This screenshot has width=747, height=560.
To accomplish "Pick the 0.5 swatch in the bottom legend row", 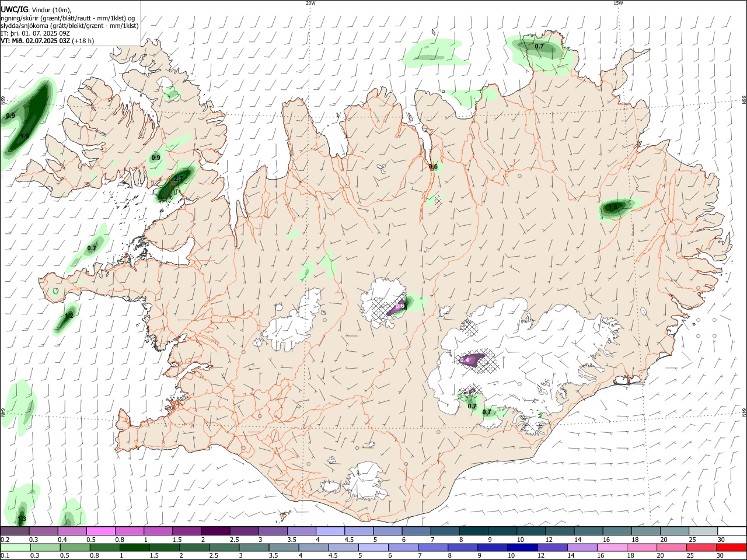I will coord(75,548).
